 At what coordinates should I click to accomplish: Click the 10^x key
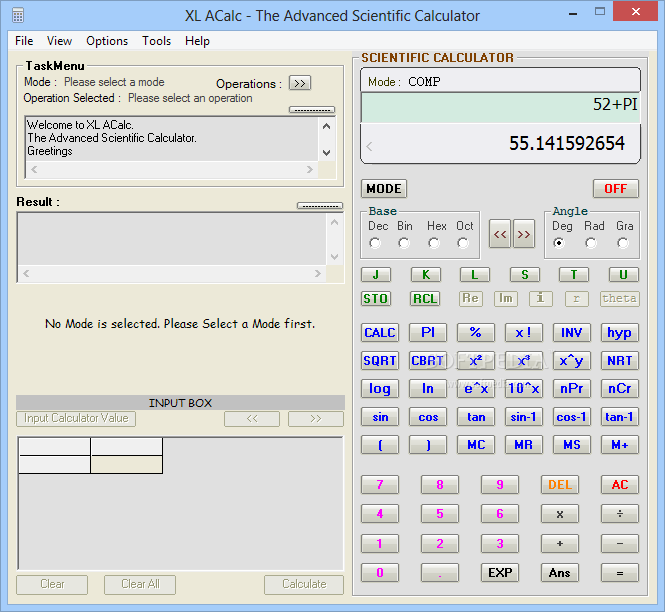point(523,388)
